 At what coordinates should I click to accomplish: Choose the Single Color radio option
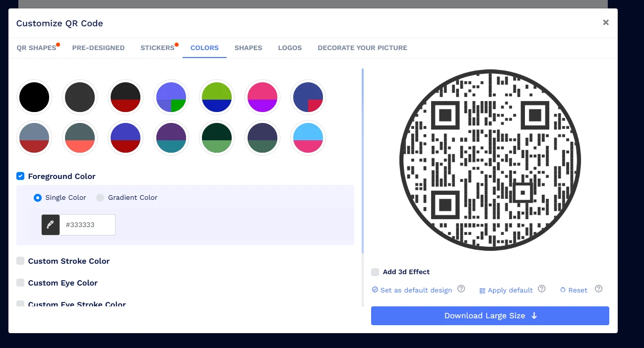pyautogui.click(x=38, y=198)
